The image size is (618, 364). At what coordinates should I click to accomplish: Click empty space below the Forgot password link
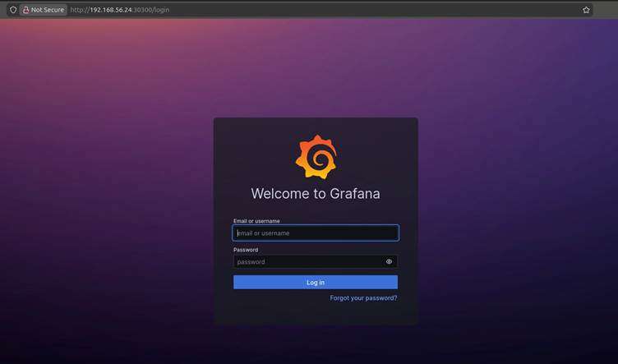(x=316, y=314)
